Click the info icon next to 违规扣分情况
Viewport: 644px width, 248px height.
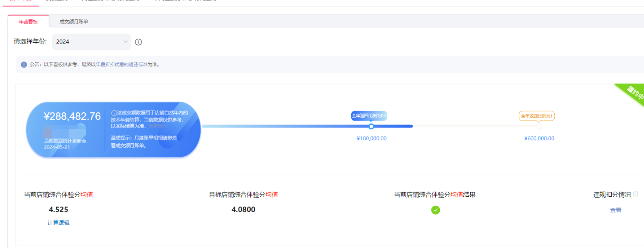pos(635,194)
